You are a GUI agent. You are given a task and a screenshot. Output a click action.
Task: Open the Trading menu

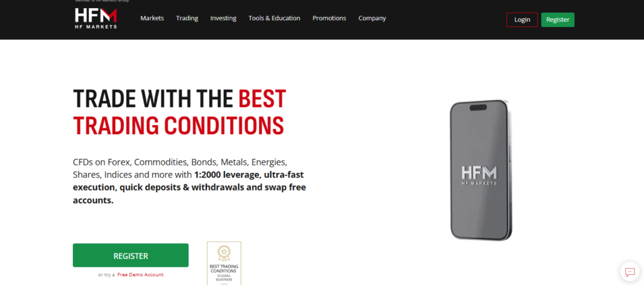187,18
